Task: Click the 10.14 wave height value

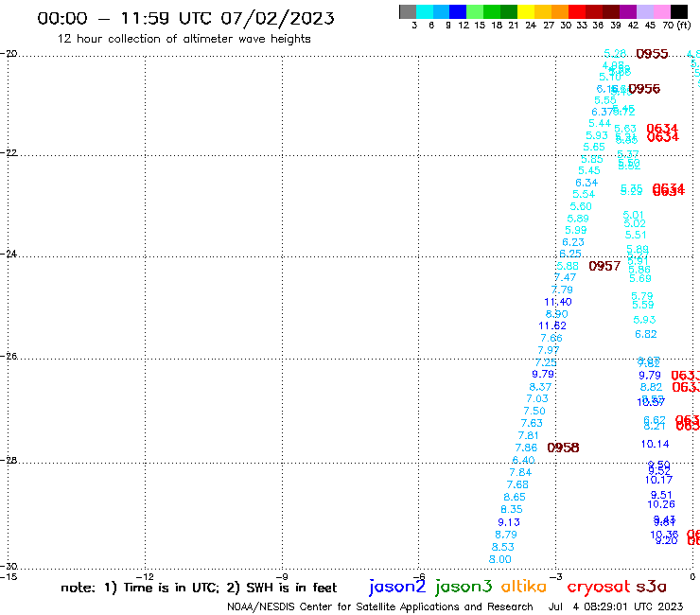Action: tap(655, 444)
